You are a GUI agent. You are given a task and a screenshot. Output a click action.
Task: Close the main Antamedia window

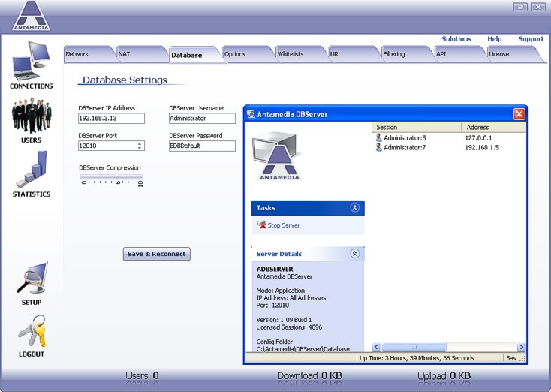[538, 7]
